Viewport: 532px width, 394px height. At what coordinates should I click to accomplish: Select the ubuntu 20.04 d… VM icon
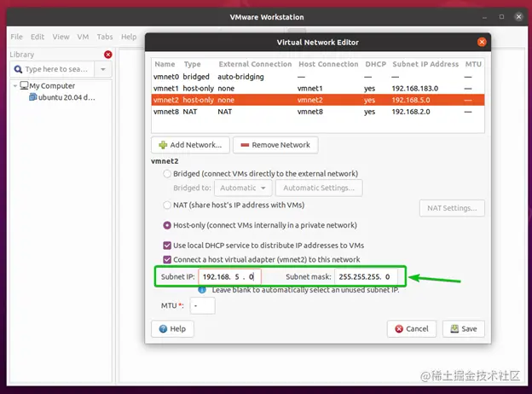pyautogui.click(x=33, y=97)
